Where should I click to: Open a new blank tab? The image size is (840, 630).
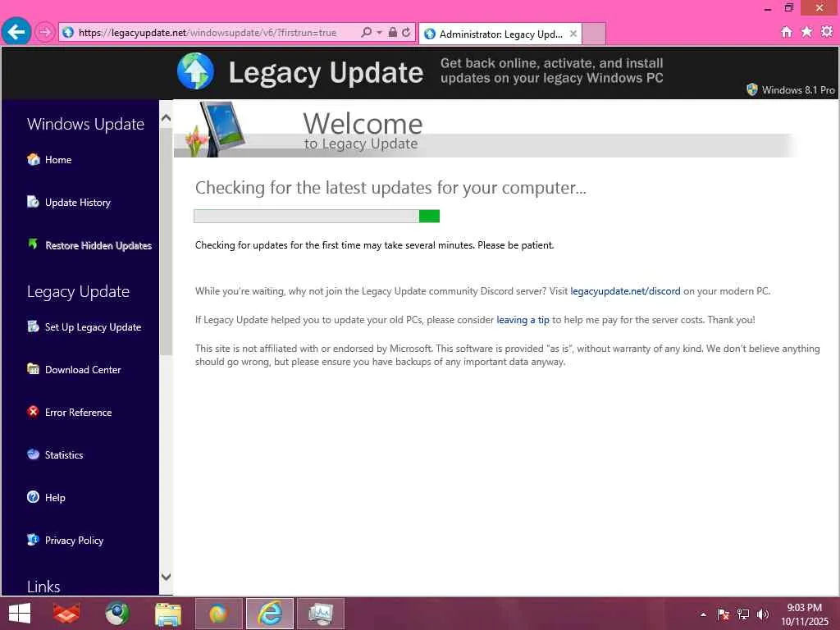(594, 34)
